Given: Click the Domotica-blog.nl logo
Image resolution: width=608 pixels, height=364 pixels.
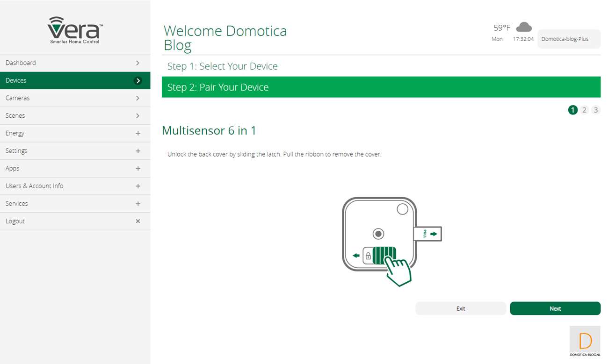Looking at the screenshot, I should pos(585,342).
